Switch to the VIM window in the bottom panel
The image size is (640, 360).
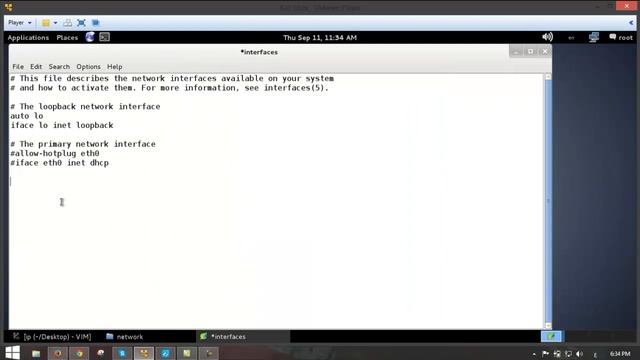pyautogui.click(x=52, y=337)
